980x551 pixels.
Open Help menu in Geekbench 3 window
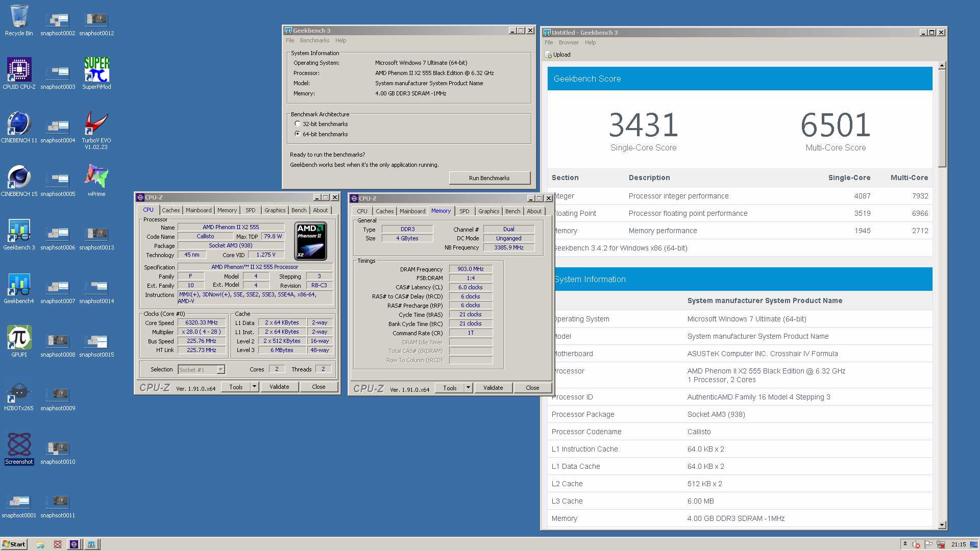(340, 40)
